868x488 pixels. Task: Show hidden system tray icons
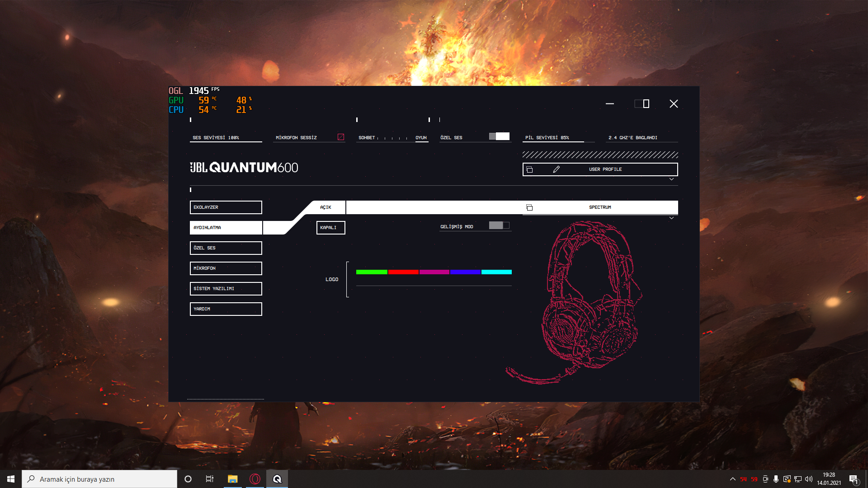point(732,479)
